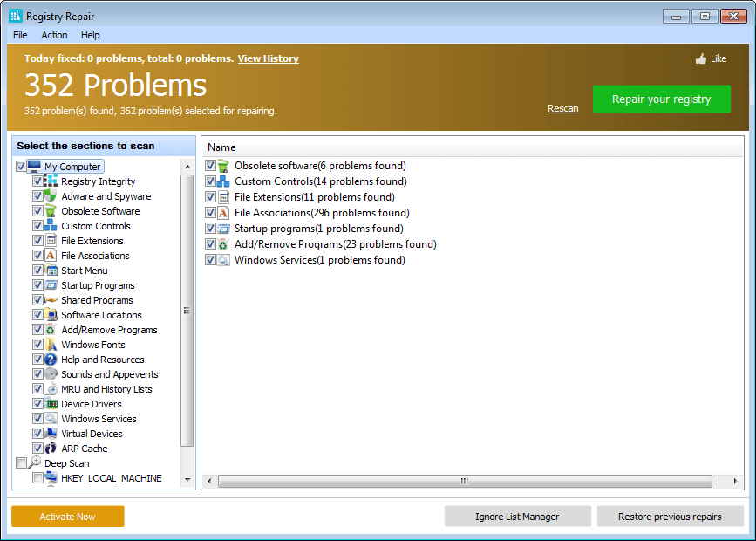Click the sections tree scroll down arrow
The width and height of the screenshot is (756, 541).
click(x=187, y=479)
